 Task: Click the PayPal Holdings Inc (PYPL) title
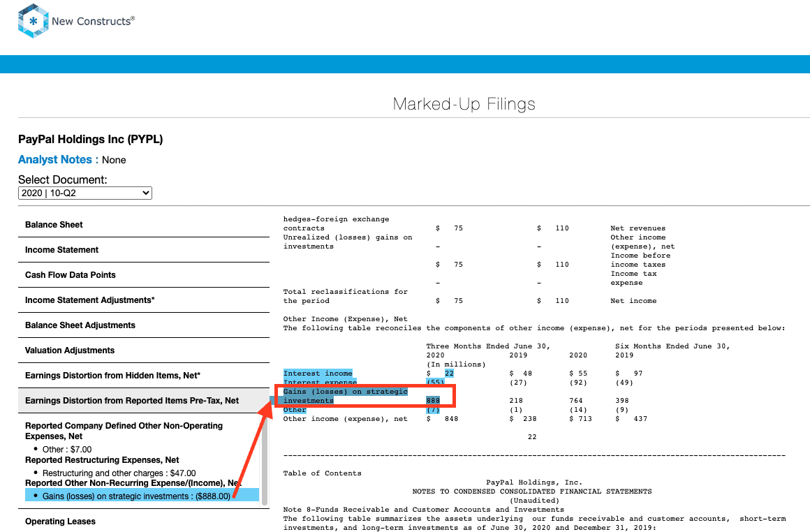click(90, 140)
